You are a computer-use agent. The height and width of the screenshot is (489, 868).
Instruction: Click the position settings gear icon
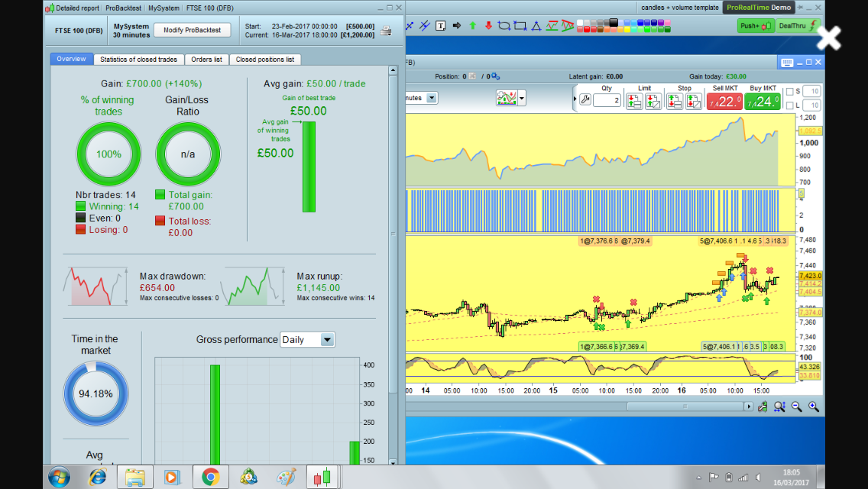coord(495,76)
